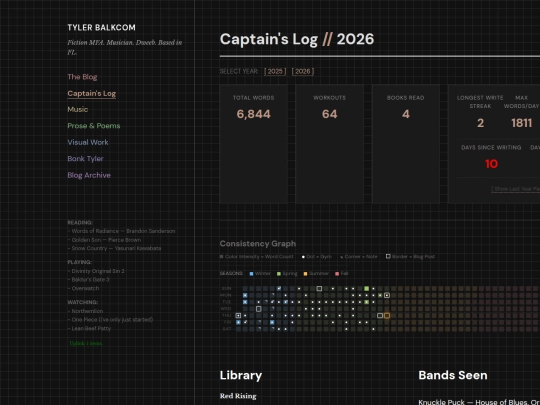The height and width of the screenshot is (405, 540).
Task: Click the Max Words/Day value 1811
Action: 521,123
